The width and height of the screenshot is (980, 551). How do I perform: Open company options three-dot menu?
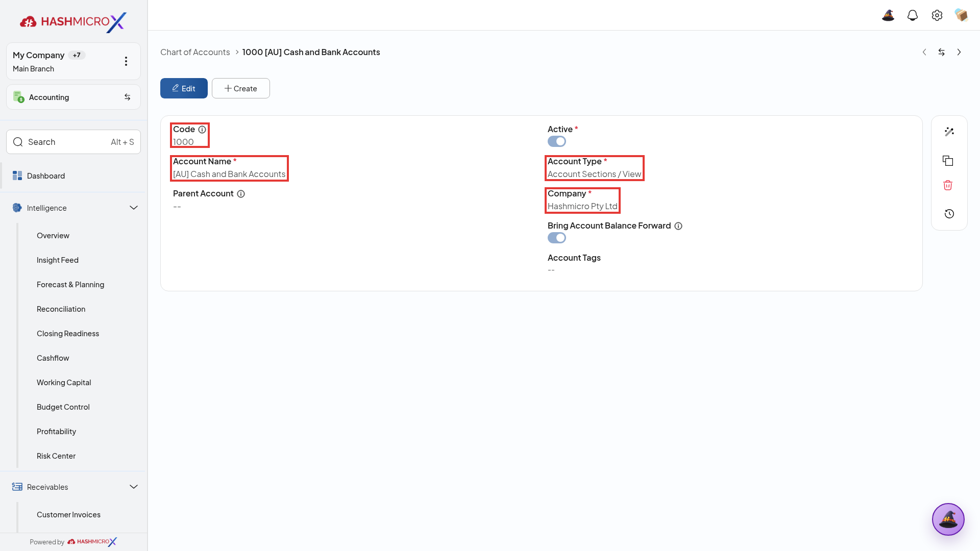coord(126,61)
